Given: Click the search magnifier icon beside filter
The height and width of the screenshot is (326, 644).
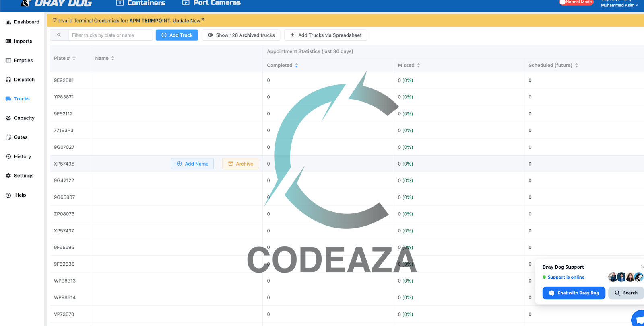Looking at the screenshot, I should click(x=59, y=35).
